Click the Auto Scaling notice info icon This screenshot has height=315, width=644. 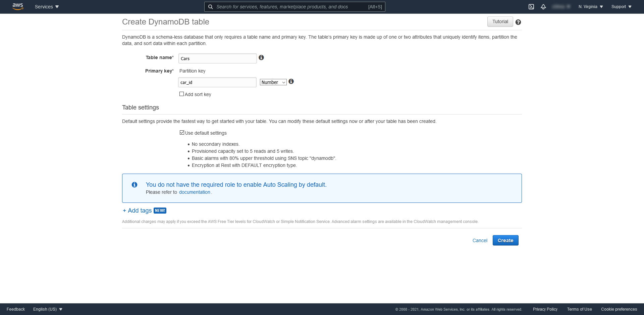pos(135,185)
